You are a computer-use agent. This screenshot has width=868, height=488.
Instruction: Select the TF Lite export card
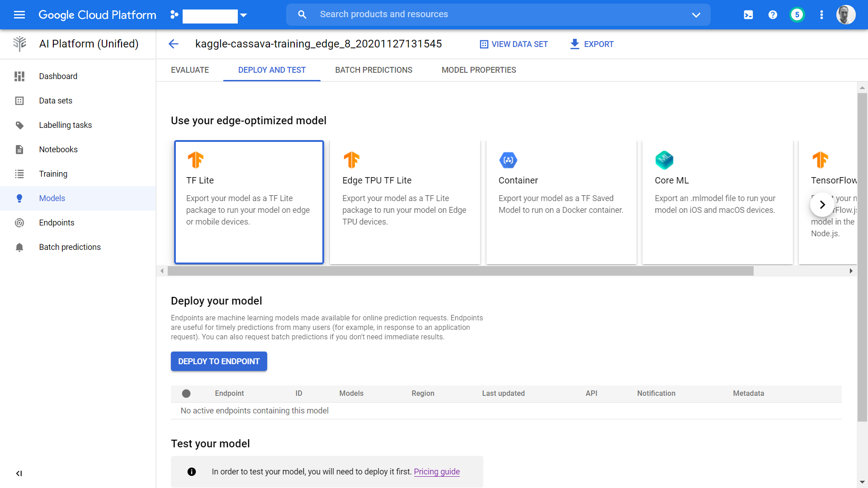pos(249,202)
